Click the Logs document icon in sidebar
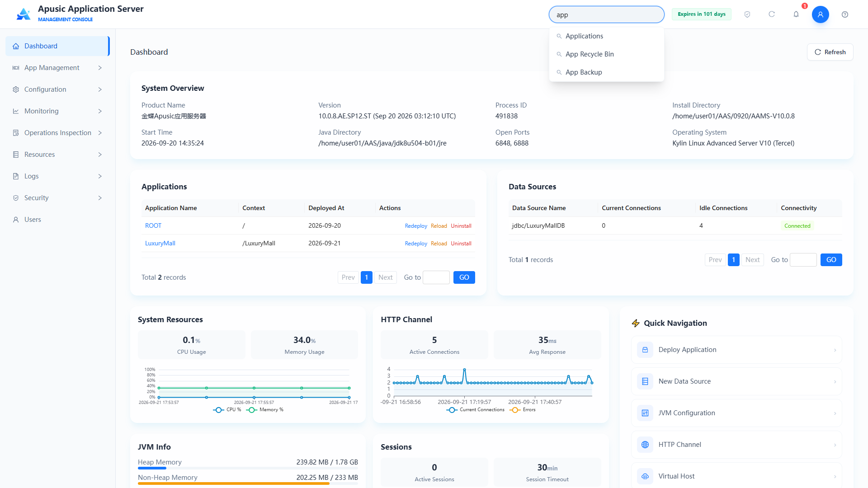Viewport: 868px width, 488px height. coord(16,176)
